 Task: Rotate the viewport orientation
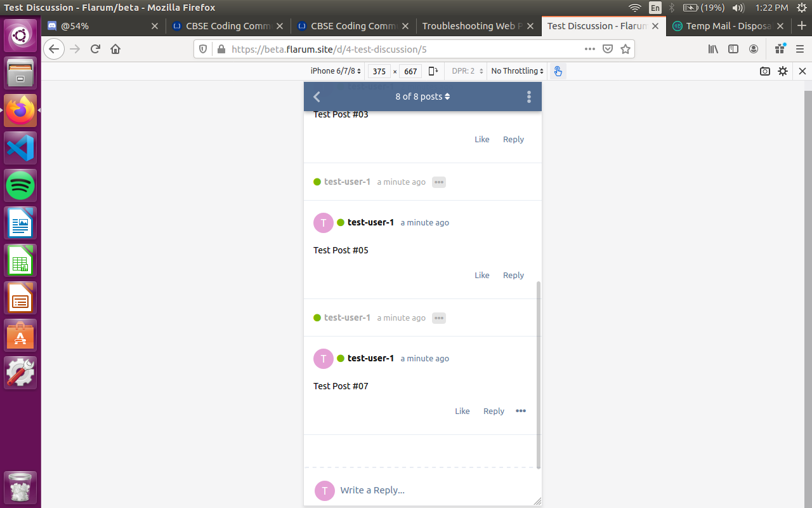(433, 71)
